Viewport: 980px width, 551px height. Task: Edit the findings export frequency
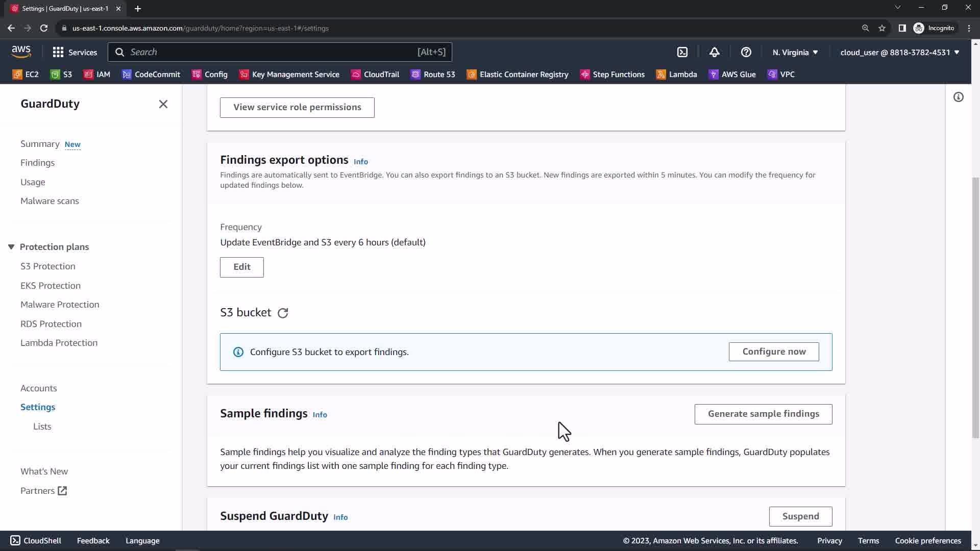[x=241, y=267]
